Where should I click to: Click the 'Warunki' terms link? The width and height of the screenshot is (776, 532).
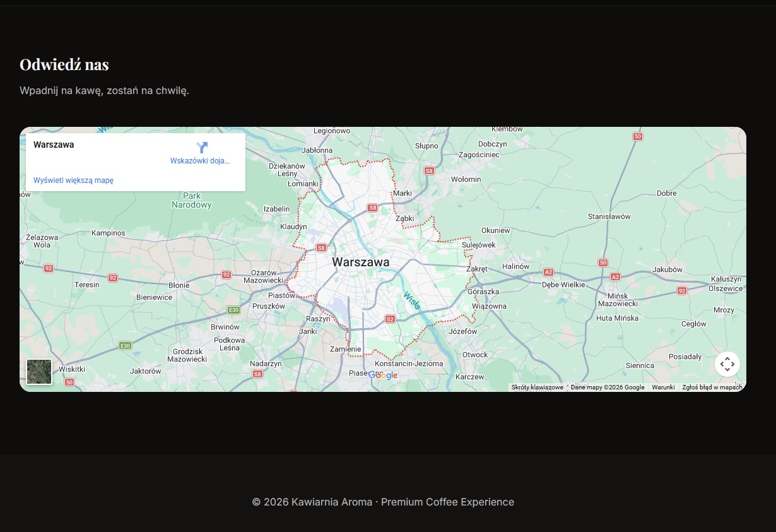point(663,387)
